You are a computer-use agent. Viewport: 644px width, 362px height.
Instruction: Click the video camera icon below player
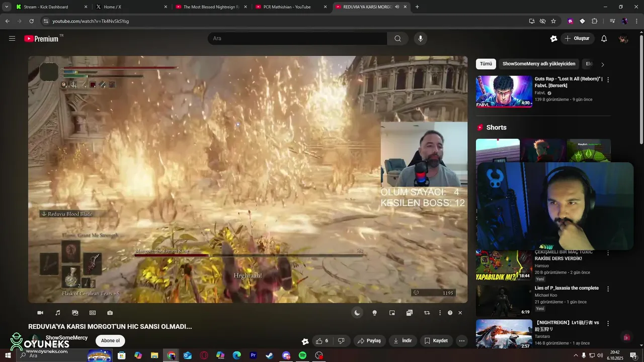(40, 313)
